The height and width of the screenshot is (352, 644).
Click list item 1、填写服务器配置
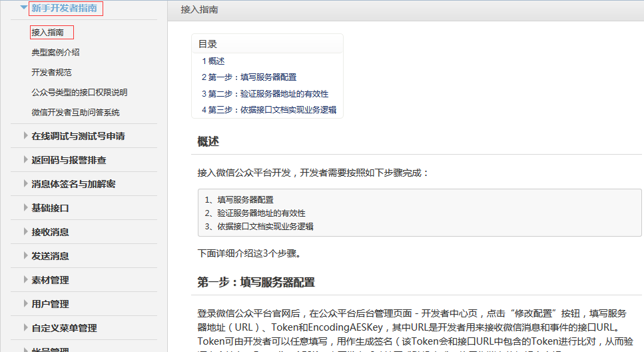(x=239, y=199)
